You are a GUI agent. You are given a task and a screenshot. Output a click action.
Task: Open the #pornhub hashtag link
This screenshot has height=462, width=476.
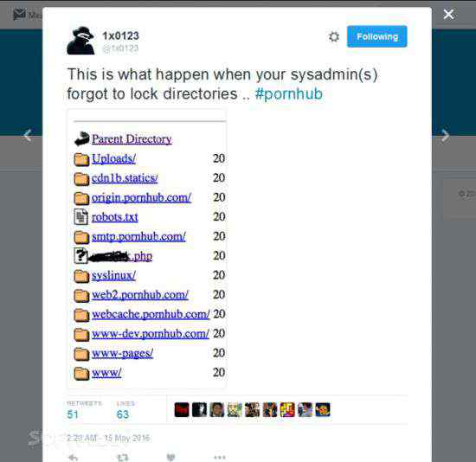[289, 93]
